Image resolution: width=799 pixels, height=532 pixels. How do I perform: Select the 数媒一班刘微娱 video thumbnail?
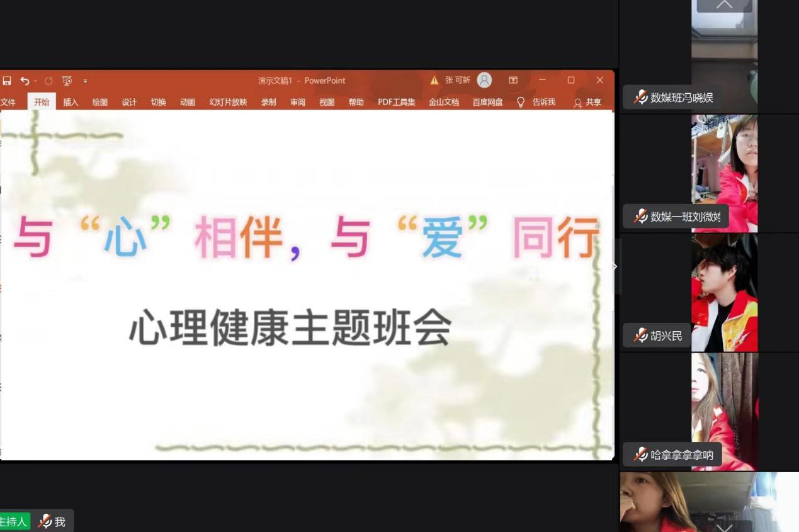point(724,173)
